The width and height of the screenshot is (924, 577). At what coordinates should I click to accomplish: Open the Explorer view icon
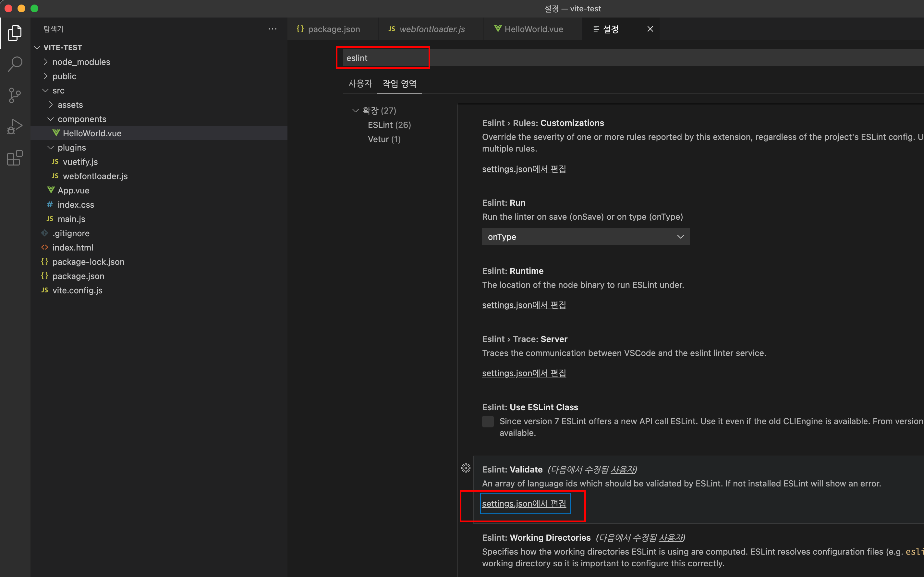click(x=15, y=33)
